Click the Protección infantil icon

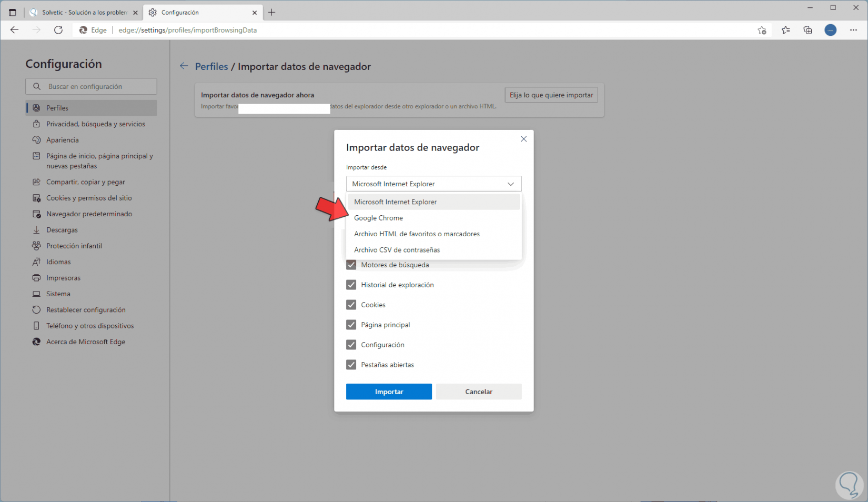36,246
